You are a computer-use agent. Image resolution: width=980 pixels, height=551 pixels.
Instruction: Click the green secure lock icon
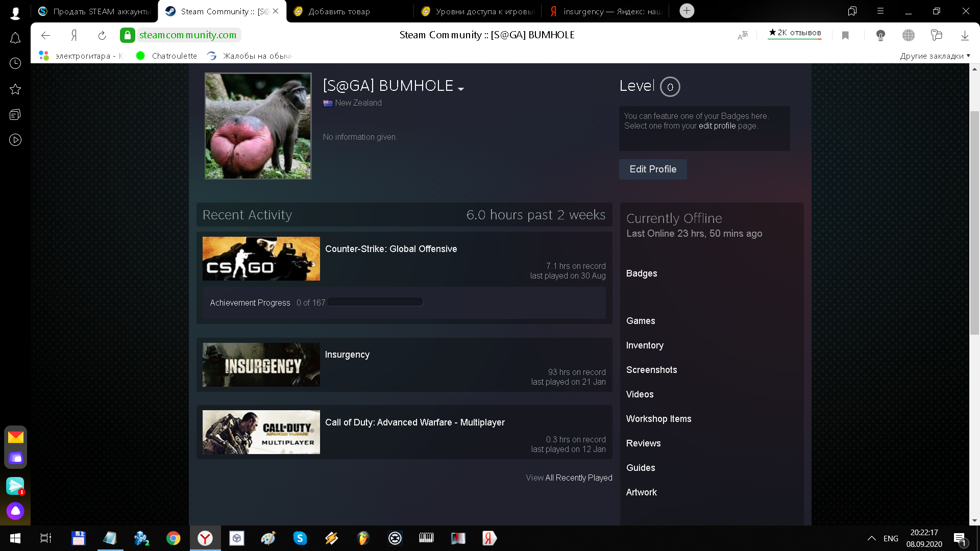click(x=128, y=35)
